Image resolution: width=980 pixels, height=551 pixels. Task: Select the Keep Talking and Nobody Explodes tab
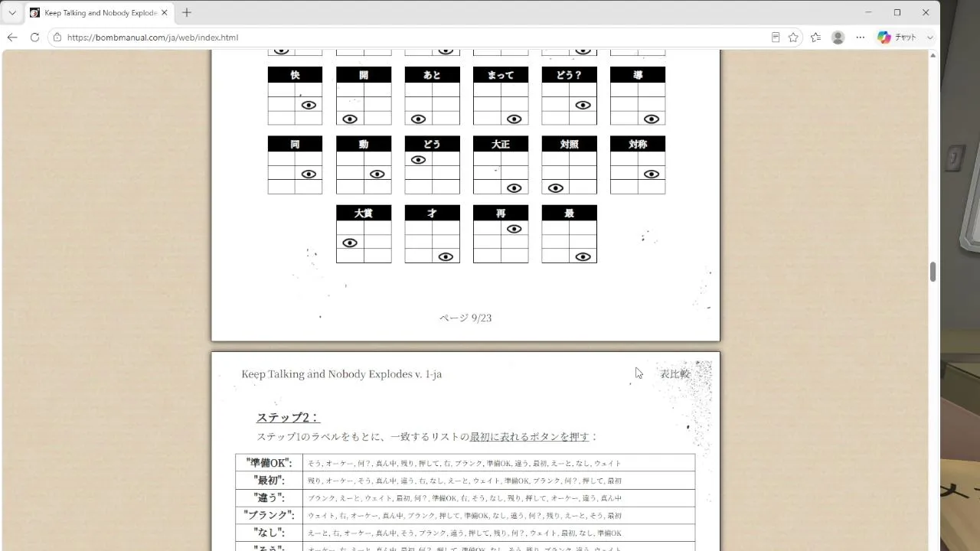(x=100, y=13)
